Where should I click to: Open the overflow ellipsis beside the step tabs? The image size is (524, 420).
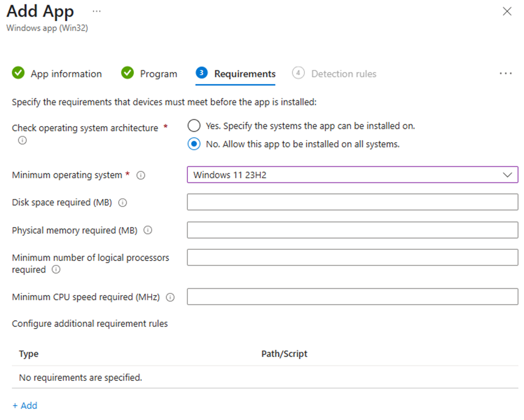pos(506,73)
